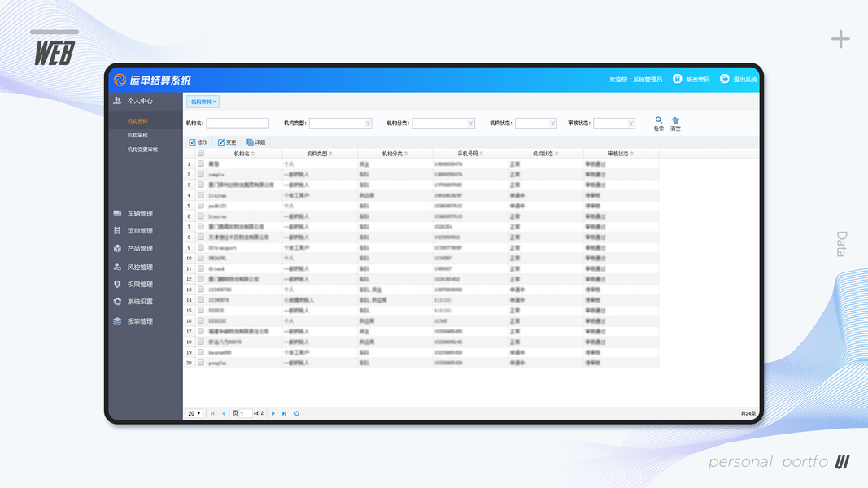Click the 详细 details icon

click(250, 142)
